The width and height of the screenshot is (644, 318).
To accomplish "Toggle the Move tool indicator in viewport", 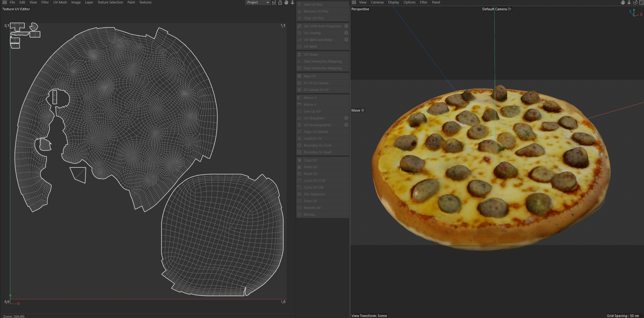I will 358,110.
